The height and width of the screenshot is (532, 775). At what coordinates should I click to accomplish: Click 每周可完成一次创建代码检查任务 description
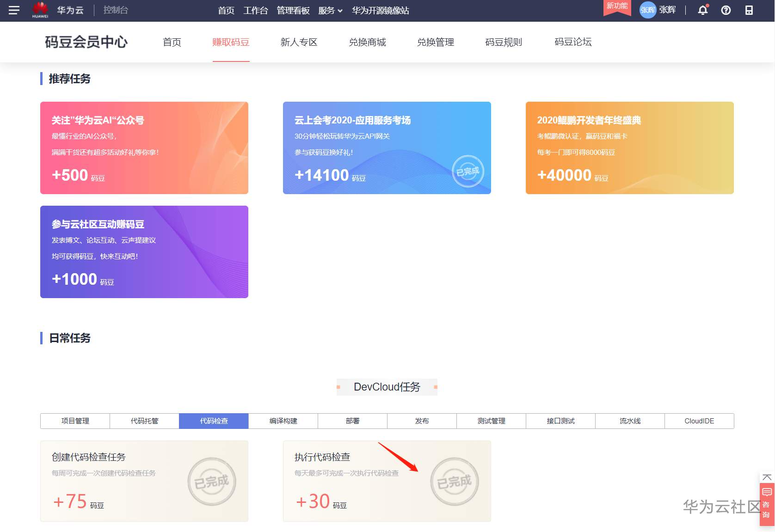tap(104, 473)
